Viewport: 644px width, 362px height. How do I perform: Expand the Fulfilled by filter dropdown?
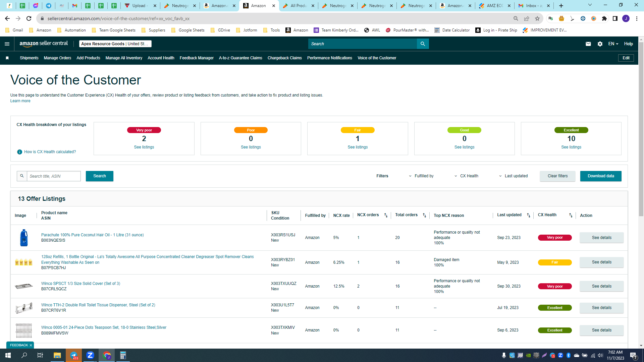click(x=421, y=176)
